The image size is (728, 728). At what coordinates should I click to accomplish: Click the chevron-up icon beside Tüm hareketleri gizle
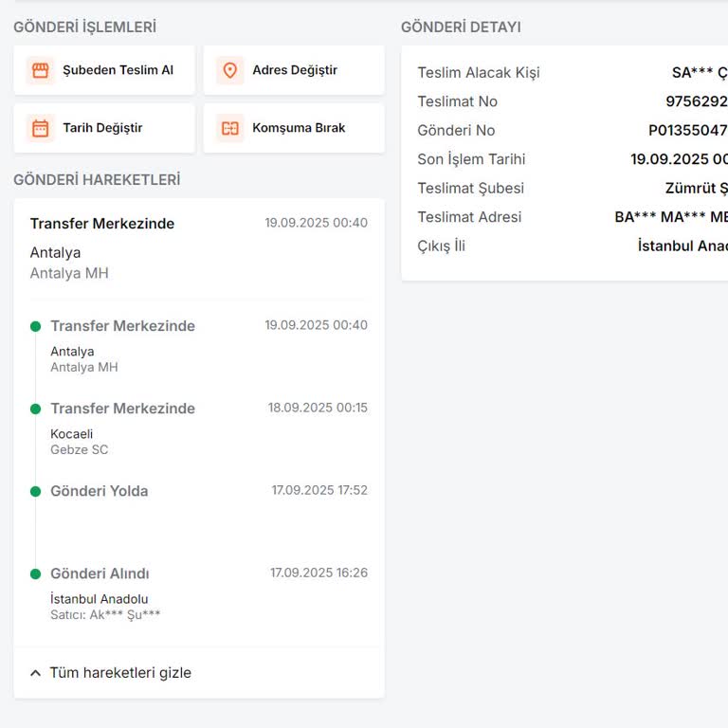(35, 673)
